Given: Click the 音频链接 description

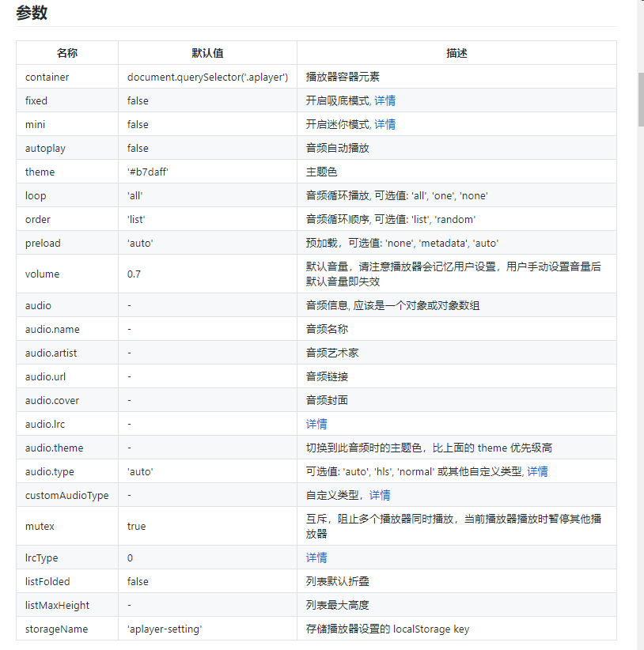Looking at the screenshot, I should (x=328, y=376).
